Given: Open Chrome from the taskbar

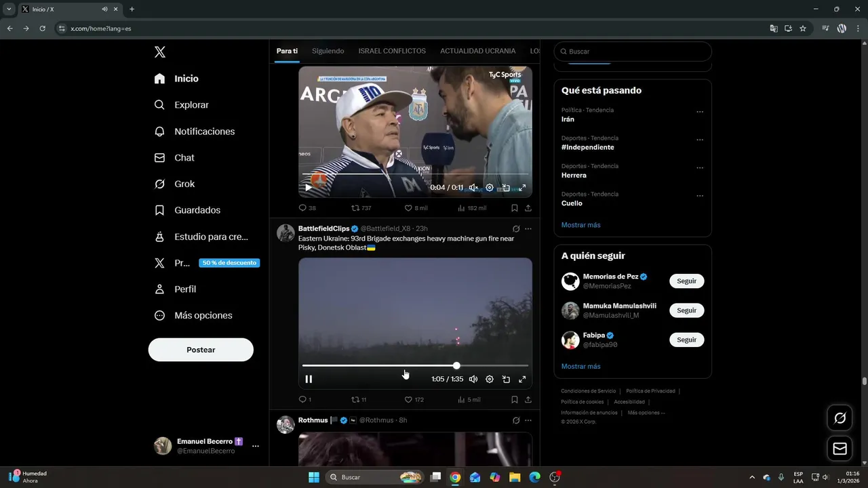Looking at the screenshot, I should point(455,477).
